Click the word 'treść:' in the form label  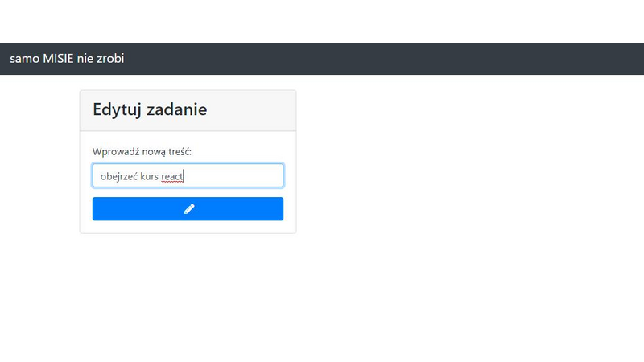point(180,151)
